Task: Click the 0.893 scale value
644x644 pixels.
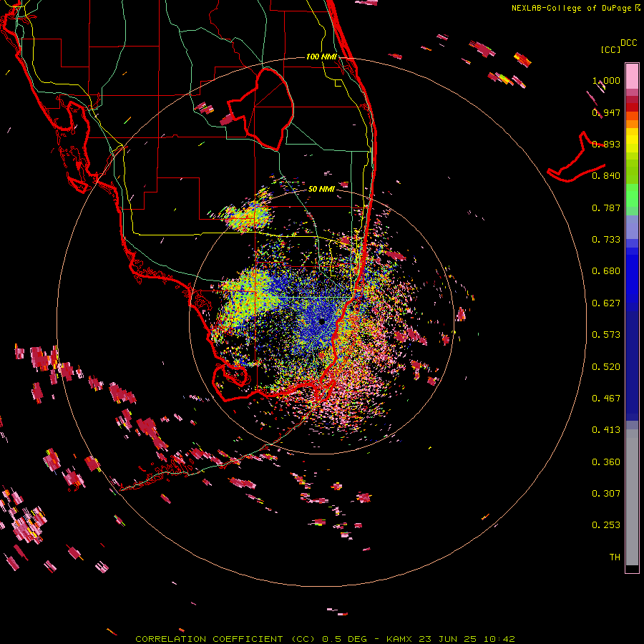Action: coord(606,144)
